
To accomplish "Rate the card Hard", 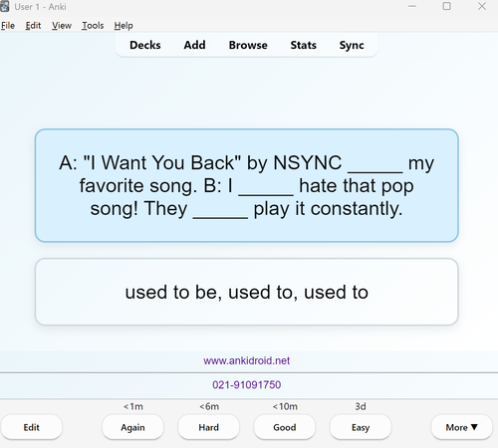I will (208, 427).
